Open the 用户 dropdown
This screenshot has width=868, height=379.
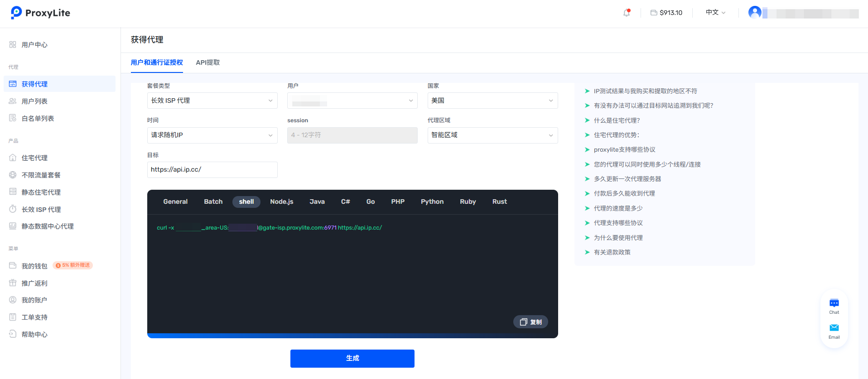pyautogui.click(x=352, y=101)
